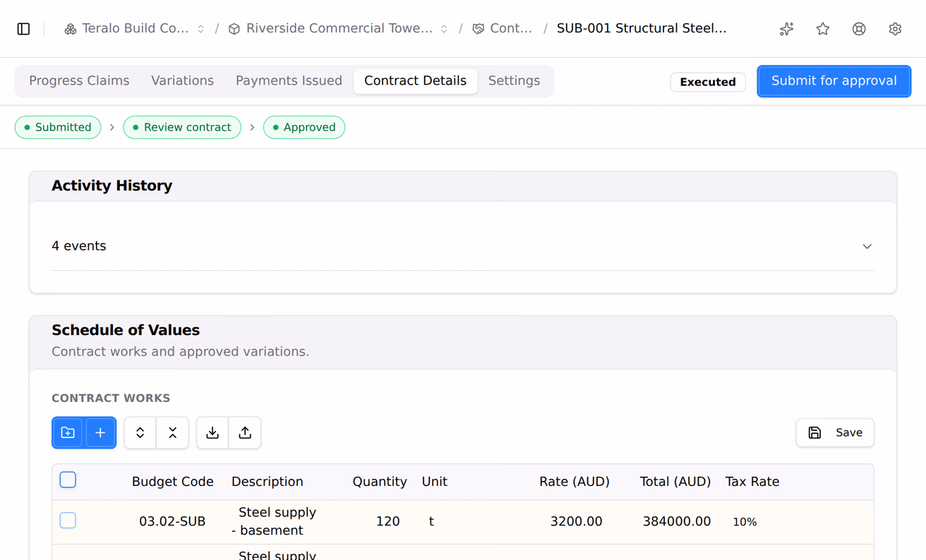
Task: Click the Unit column header
Action: (x=435, y=482)
